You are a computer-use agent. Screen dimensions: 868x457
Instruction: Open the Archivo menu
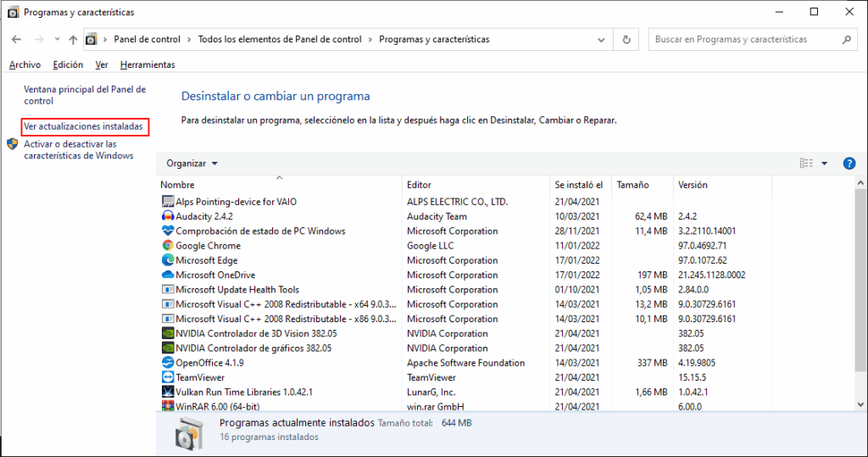point(25,64)
